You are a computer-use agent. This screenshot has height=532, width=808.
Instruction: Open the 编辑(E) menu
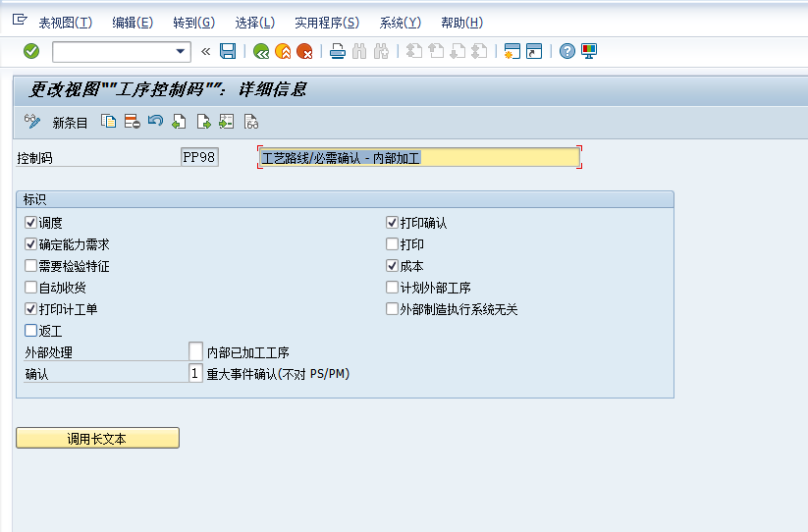click(133, 23)
